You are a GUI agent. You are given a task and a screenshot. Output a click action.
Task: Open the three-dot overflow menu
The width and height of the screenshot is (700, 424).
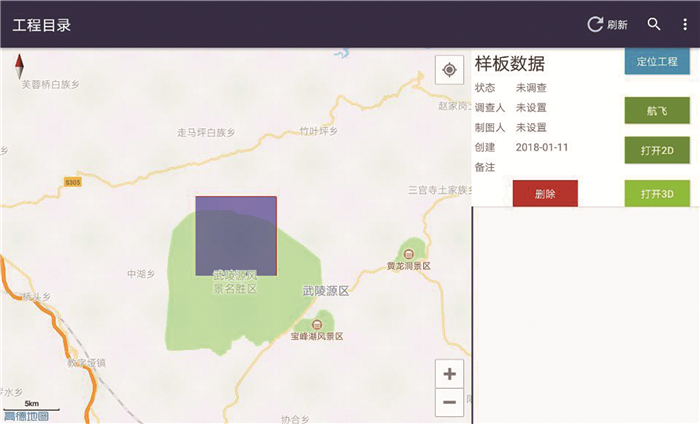(685, 24)
